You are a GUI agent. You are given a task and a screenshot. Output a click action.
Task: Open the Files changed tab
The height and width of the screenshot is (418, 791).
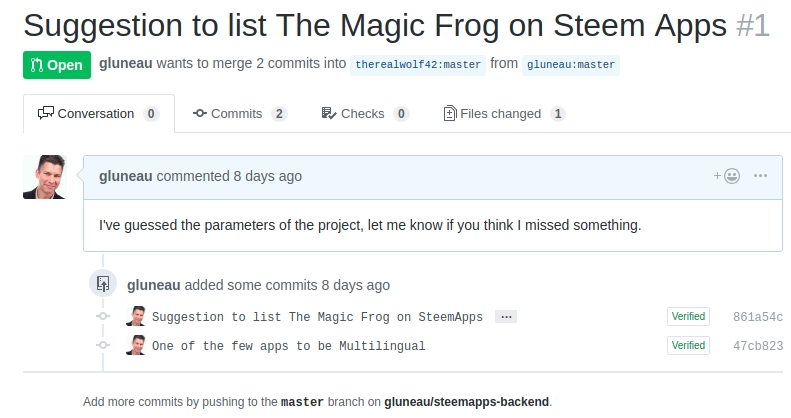pos(504,114)
